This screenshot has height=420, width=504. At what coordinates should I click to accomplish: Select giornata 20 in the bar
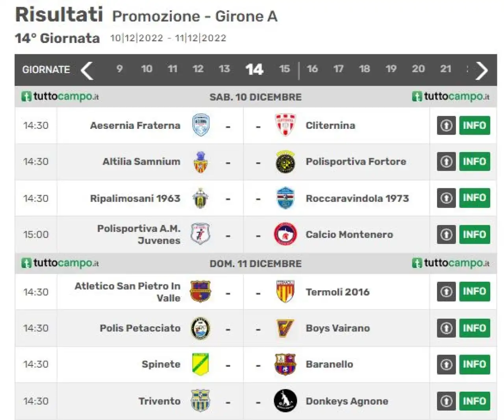coord(418,69)
